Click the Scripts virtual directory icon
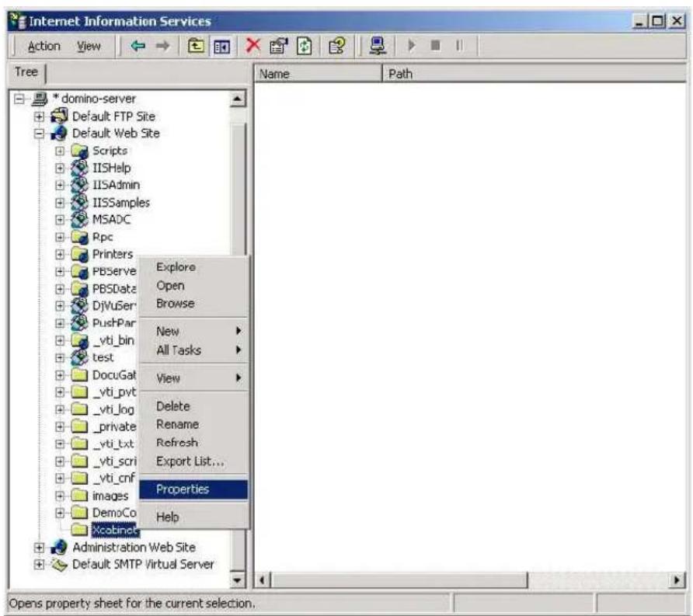 click(x=79, y=151)
